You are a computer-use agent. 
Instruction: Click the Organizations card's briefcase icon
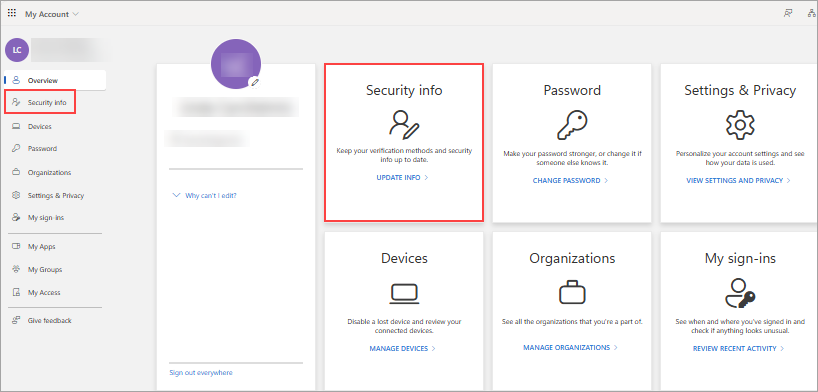(x=572, y=292)
